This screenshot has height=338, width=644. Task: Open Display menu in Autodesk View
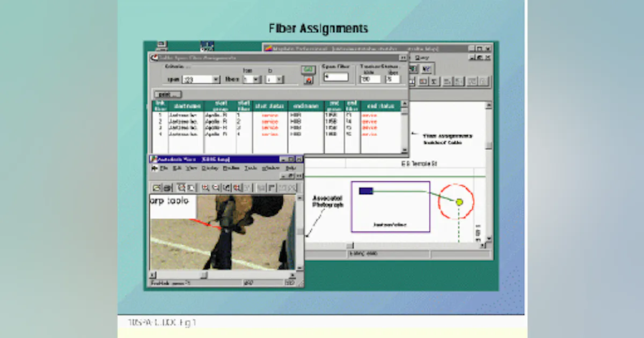[210, 168]
